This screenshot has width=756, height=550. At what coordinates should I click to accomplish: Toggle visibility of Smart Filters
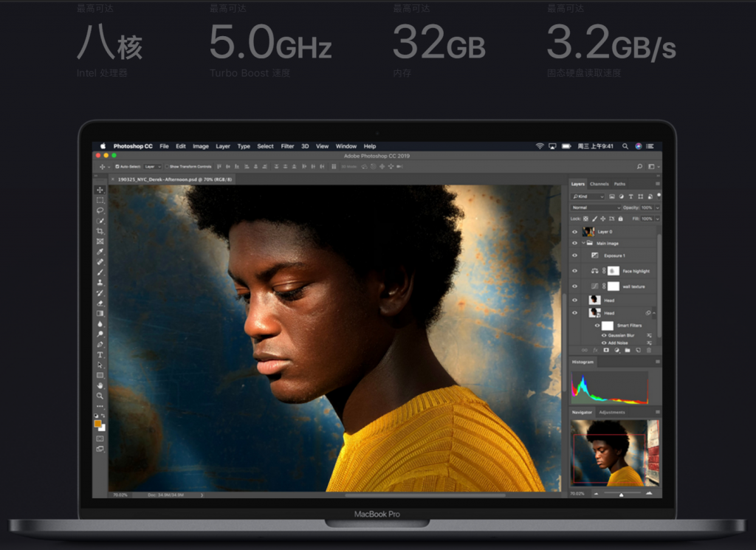[597, 326]
